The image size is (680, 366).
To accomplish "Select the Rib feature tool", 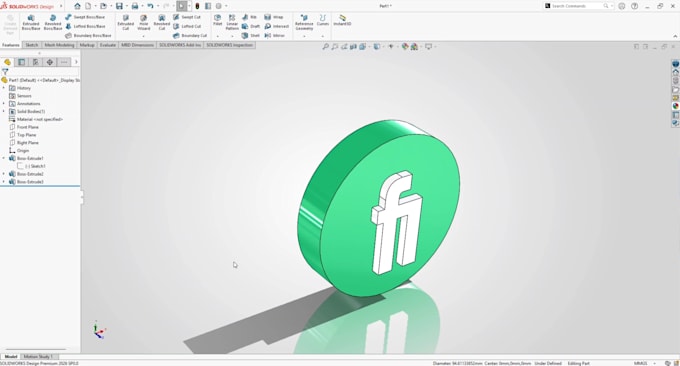I will 249,17.
